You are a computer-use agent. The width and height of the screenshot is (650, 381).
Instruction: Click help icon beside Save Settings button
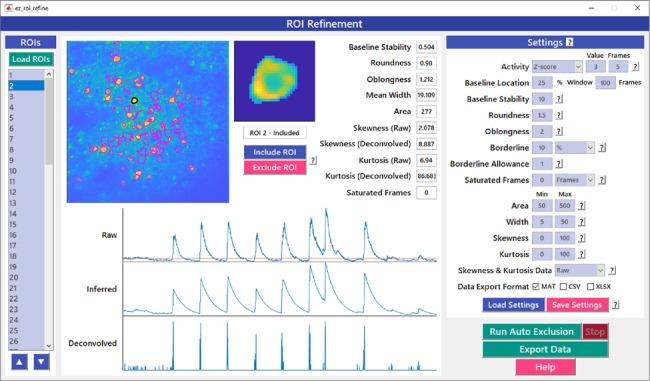tap(616, 305)
